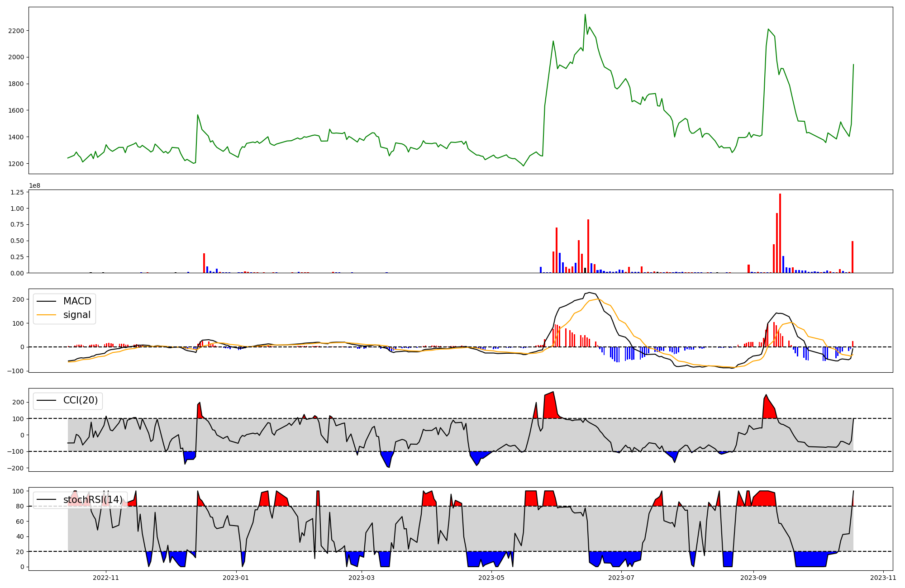Click the highest peak of green price line
The height and width of the screenshot is (588, 905).
click(585, 14)
